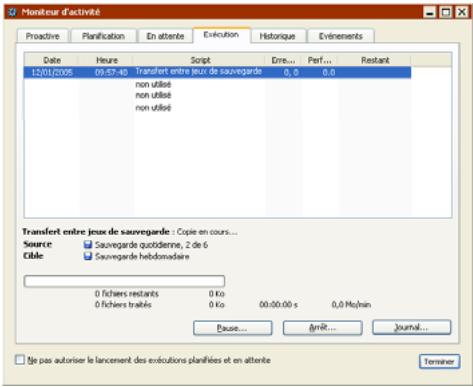Switch to the Planification tab
Image resolution: width=473 pixels, height=387 pixels.
(x=103, y=36)
